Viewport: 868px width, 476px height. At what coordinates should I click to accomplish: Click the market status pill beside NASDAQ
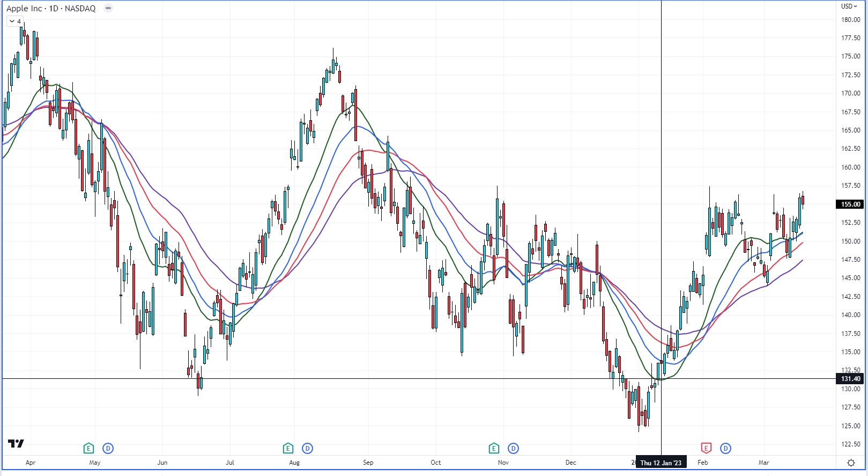click(x=108, y=8)
